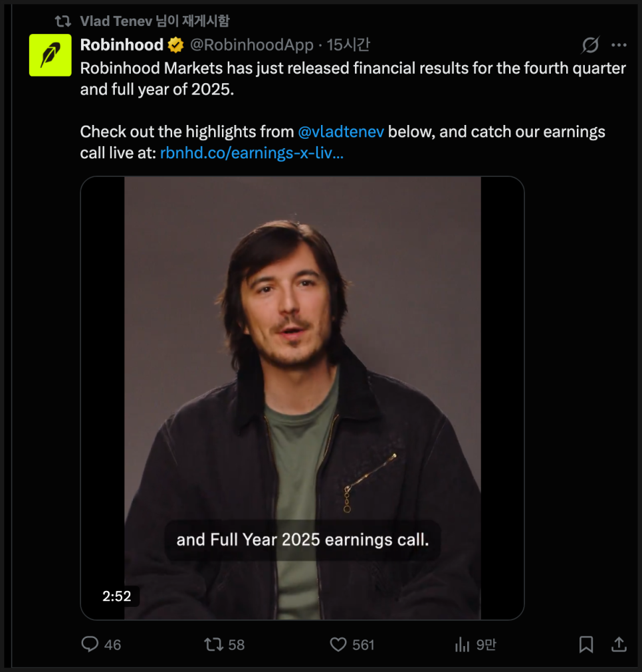Click the Robinhood feather profile avatar
Viewport: 642px width, 672px height.
pyautogui.click(x=51, y=55)
